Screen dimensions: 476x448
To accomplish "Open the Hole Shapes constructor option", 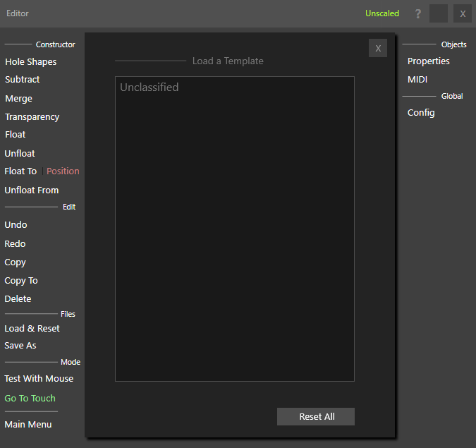I will [30, 62].
